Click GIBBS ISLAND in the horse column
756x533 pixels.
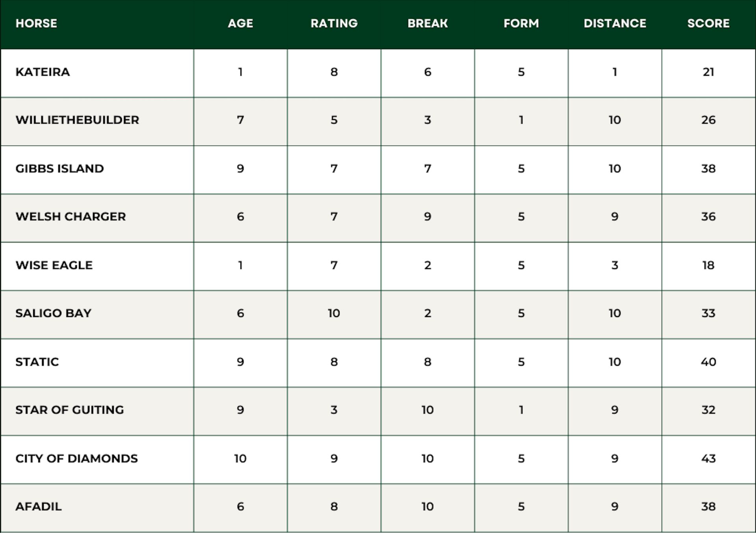point(59,169)
